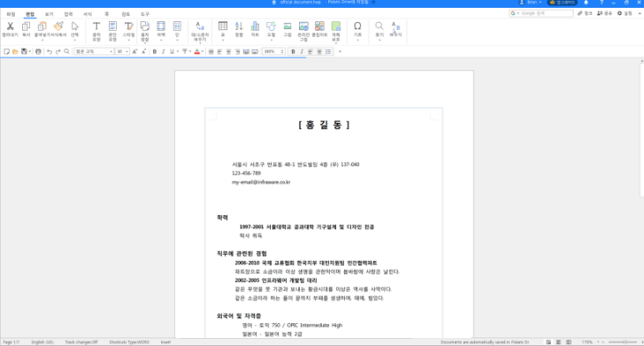Viewport: 644px width, 346px height.
Task: Toggle Underline formatting
Action: click(x=172, y=51)
